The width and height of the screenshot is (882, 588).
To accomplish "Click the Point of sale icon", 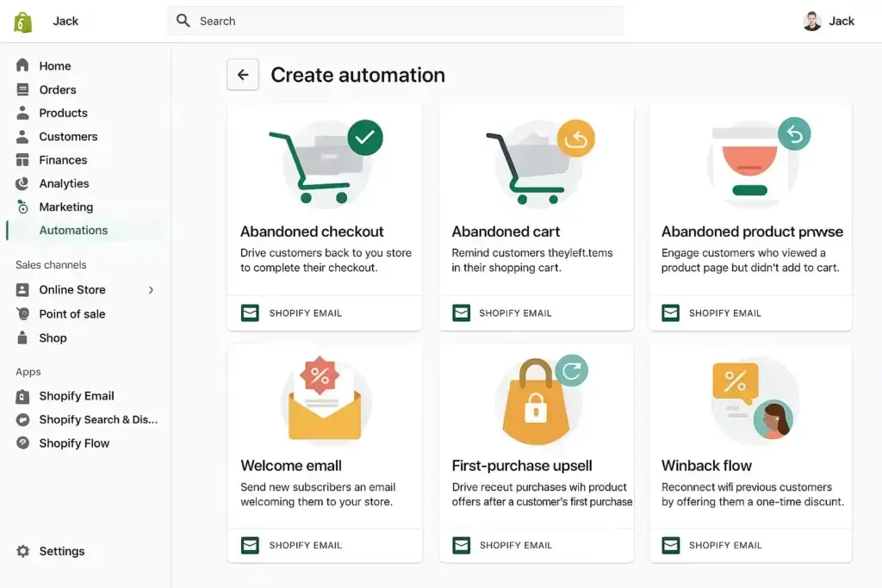I will point(22,313).
